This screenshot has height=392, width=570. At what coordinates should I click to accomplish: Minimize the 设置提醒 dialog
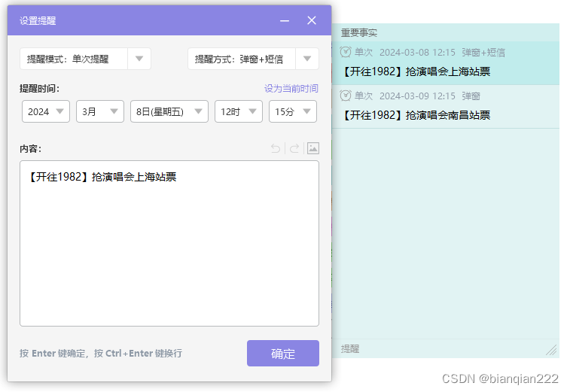(285, 21)
